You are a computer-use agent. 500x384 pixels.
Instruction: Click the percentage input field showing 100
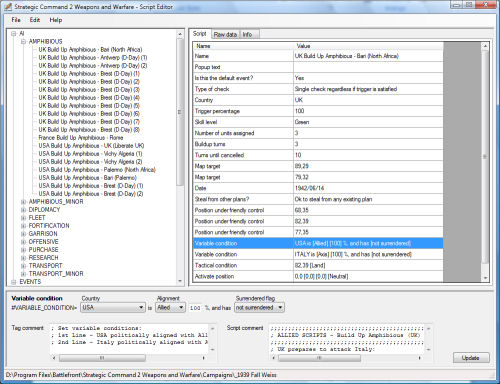[196, 308]
